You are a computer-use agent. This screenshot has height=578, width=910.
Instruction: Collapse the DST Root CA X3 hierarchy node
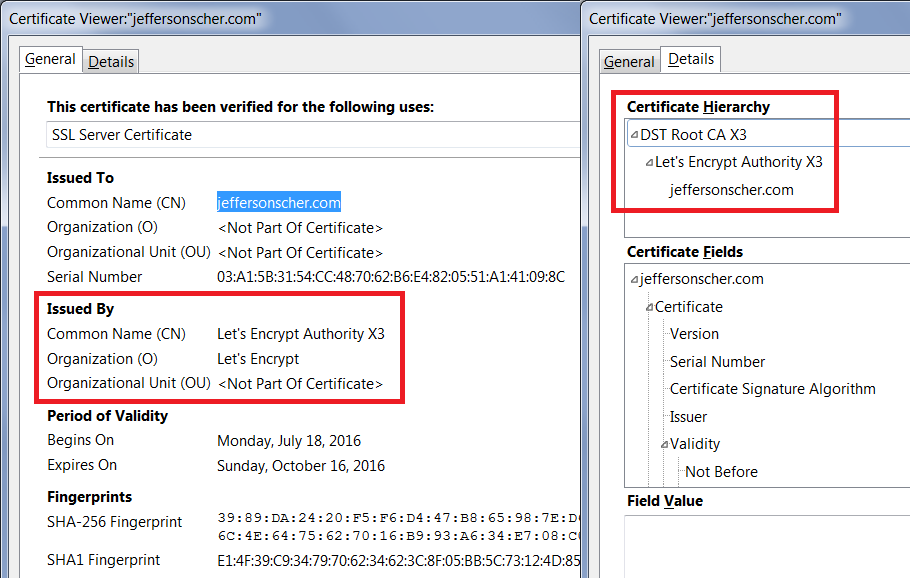tap(634, 135)
